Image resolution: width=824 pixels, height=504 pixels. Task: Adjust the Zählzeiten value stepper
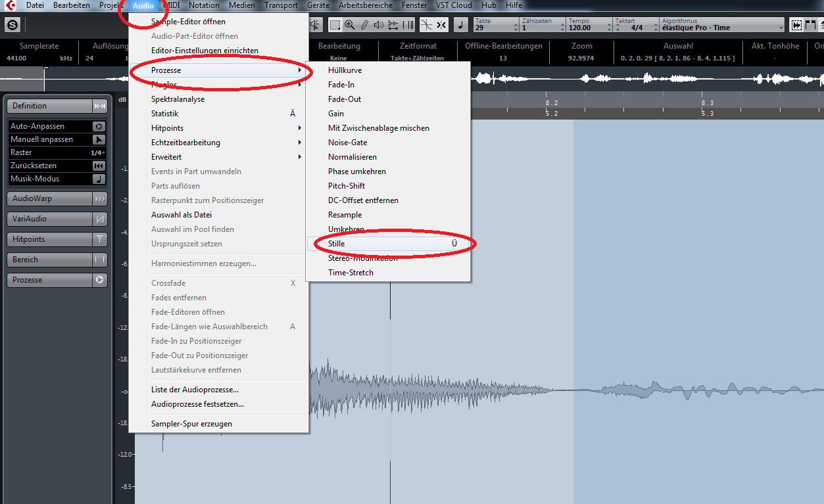coord(562,28)
